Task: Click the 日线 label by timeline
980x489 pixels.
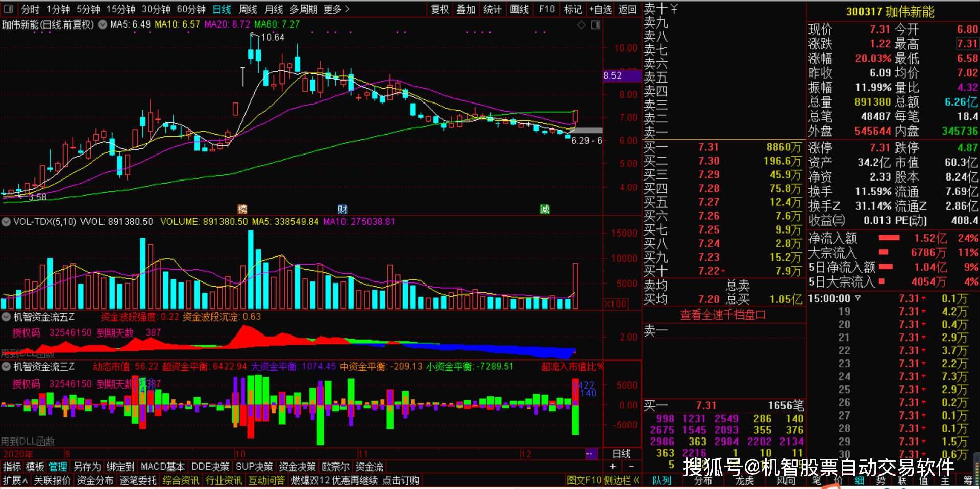Action: [621, 454]
